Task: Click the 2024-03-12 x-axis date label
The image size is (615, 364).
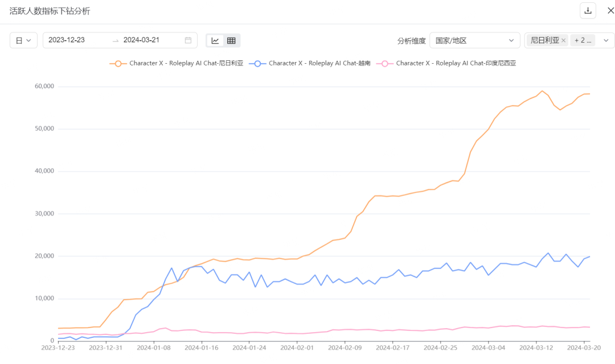Action: click(x=536, y=348)
